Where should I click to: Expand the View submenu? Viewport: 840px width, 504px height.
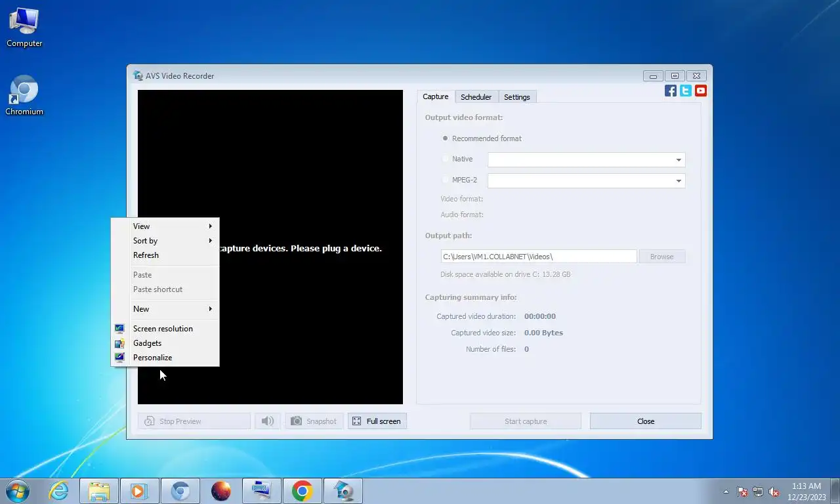(165, 226)
